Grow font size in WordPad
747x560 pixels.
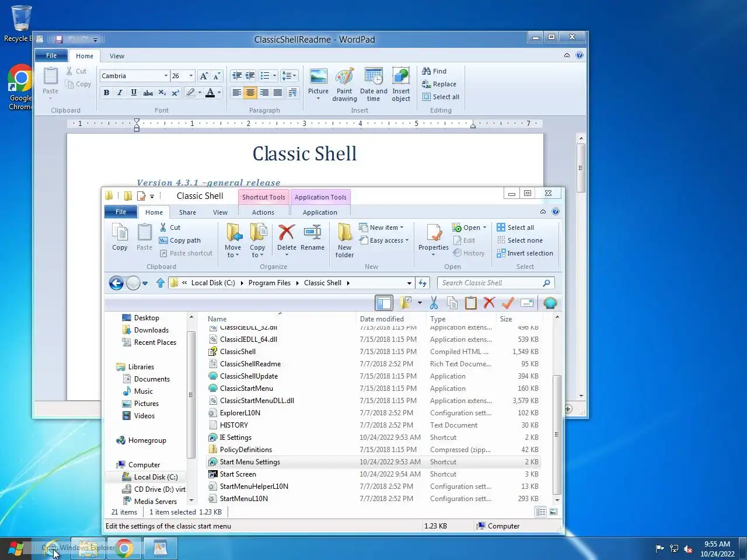click(x=203, y=76)
